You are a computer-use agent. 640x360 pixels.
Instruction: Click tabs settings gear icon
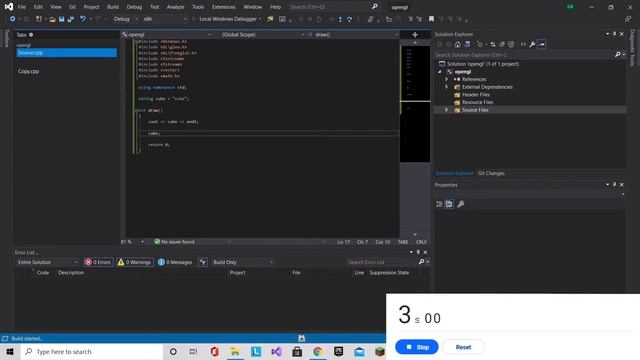pos(31,35)
